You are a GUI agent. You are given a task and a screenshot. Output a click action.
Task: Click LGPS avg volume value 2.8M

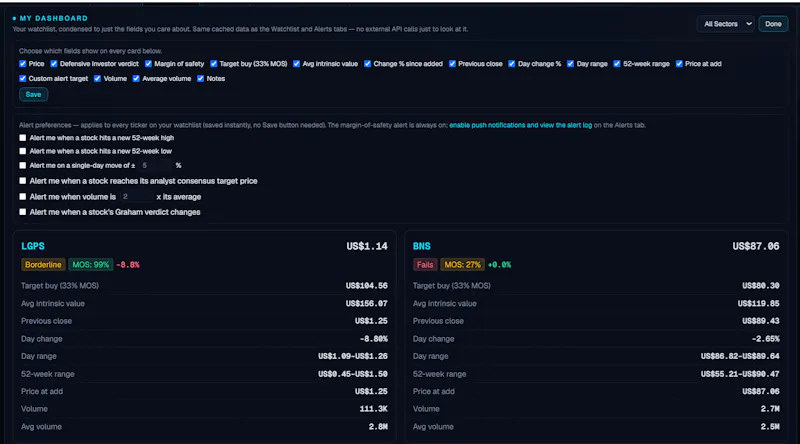[x=378, y=427]
